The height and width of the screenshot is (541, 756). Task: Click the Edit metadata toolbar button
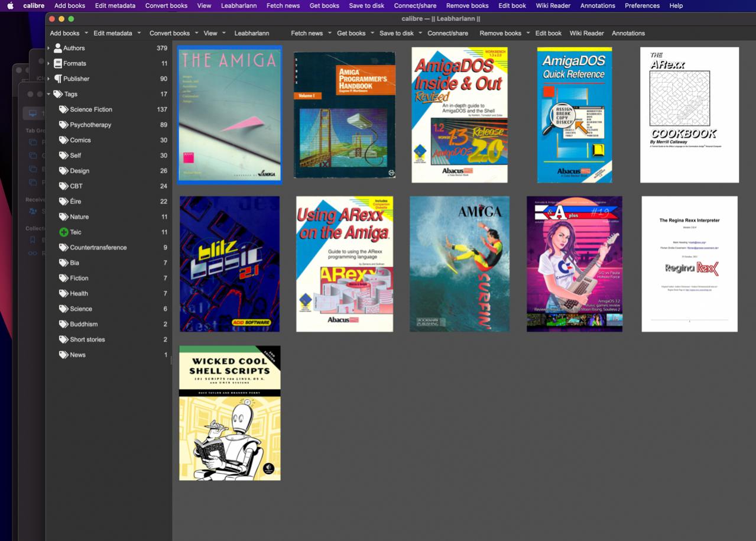pos(113,33)
